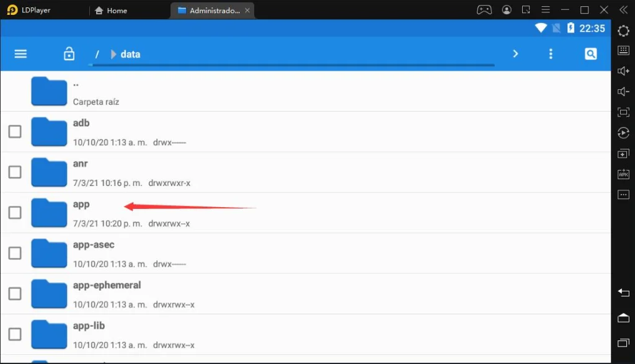635x364 pixels.
Task: Click the anr folder icon
Action: pyautogui.click(x=49, y=172)
